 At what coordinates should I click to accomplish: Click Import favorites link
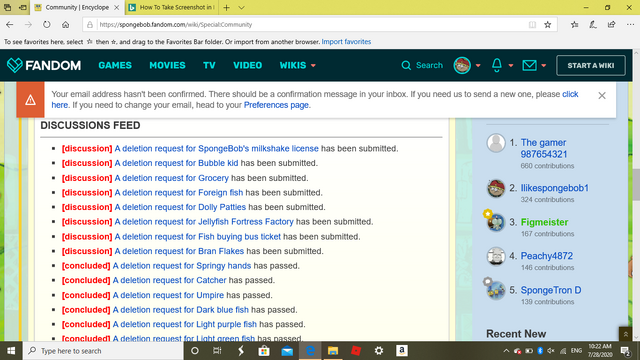[x=346, y=42]
